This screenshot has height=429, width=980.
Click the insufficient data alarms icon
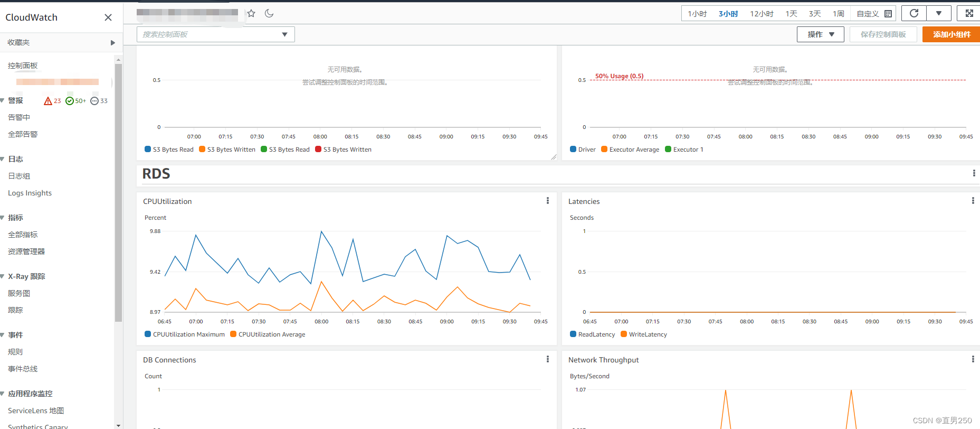point(94,101)
